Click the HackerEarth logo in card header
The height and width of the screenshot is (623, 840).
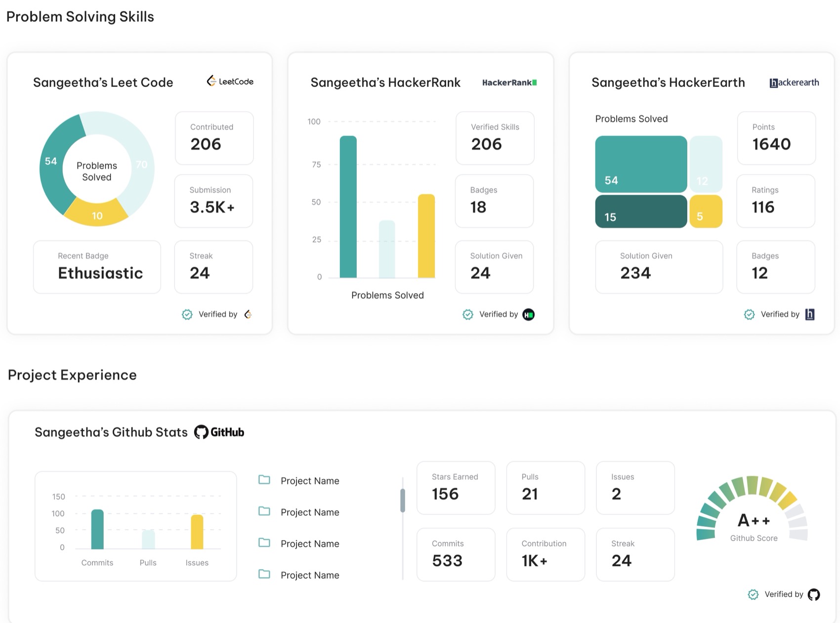[x=794, y=83]
